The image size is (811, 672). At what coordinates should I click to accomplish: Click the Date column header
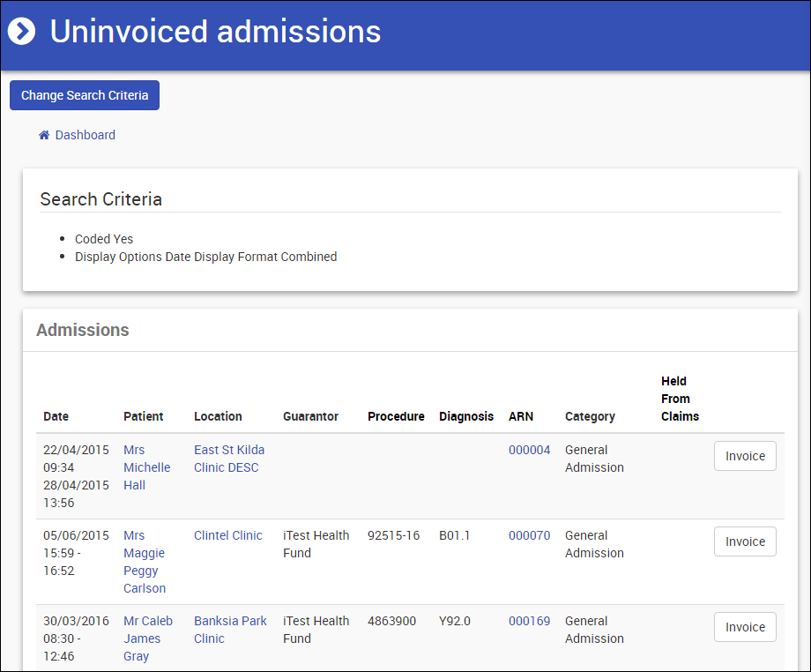coord(56,416)
